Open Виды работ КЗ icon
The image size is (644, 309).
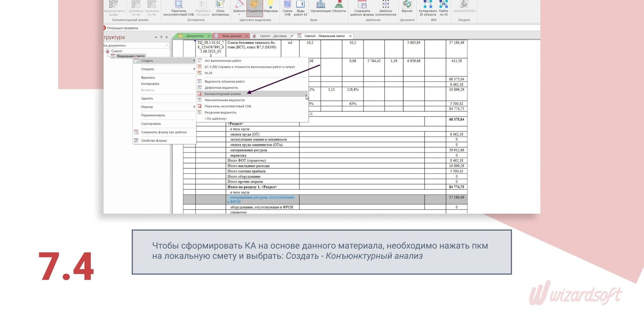300,8
